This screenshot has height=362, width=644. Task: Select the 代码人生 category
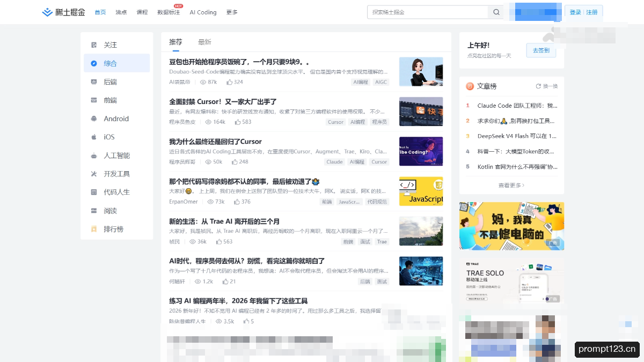[x=116, y=192]
